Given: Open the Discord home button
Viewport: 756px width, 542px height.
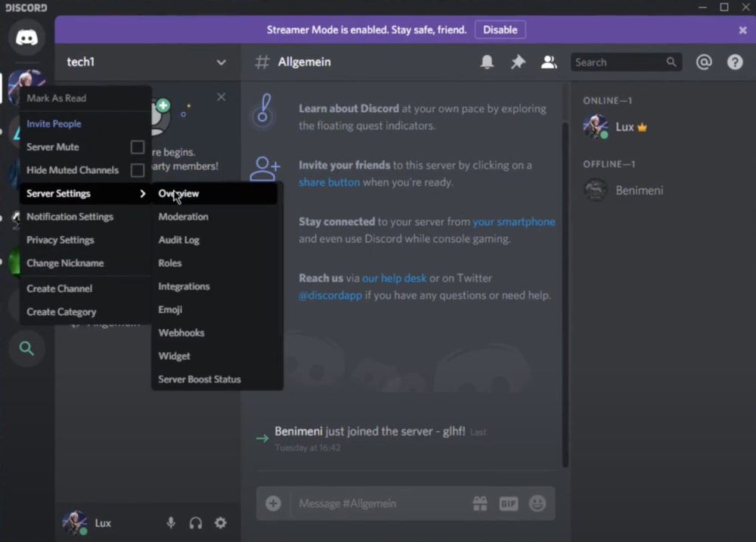Looking at the screenshot, I should 27,38.
